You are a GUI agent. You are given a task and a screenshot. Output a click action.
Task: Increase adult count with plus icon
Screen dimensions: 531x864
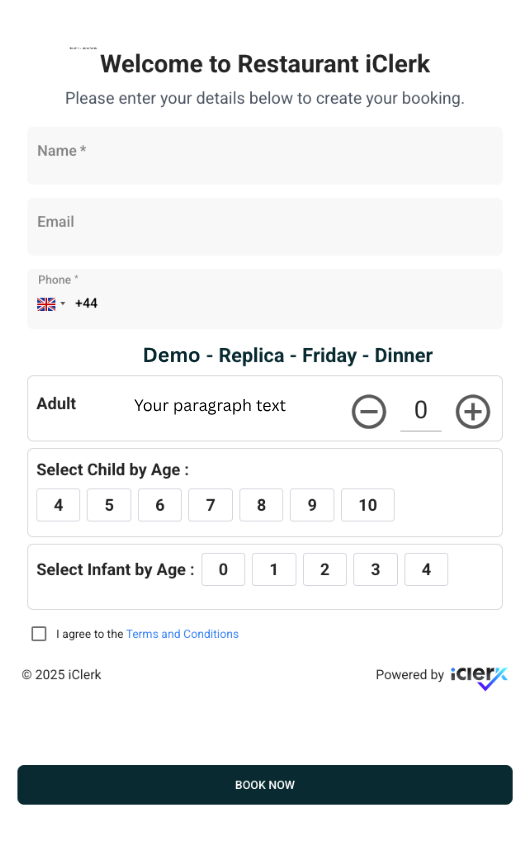point(473,412)
